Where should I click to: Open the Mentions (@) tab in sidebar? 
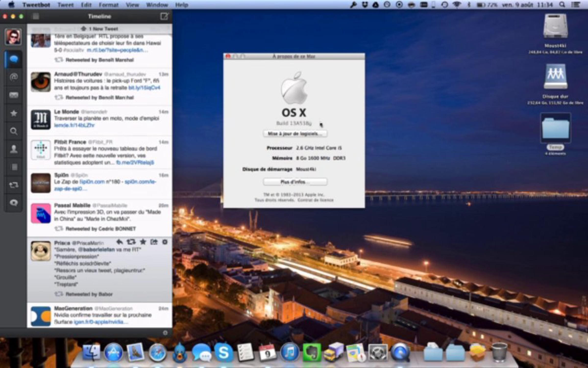(14, 77)
